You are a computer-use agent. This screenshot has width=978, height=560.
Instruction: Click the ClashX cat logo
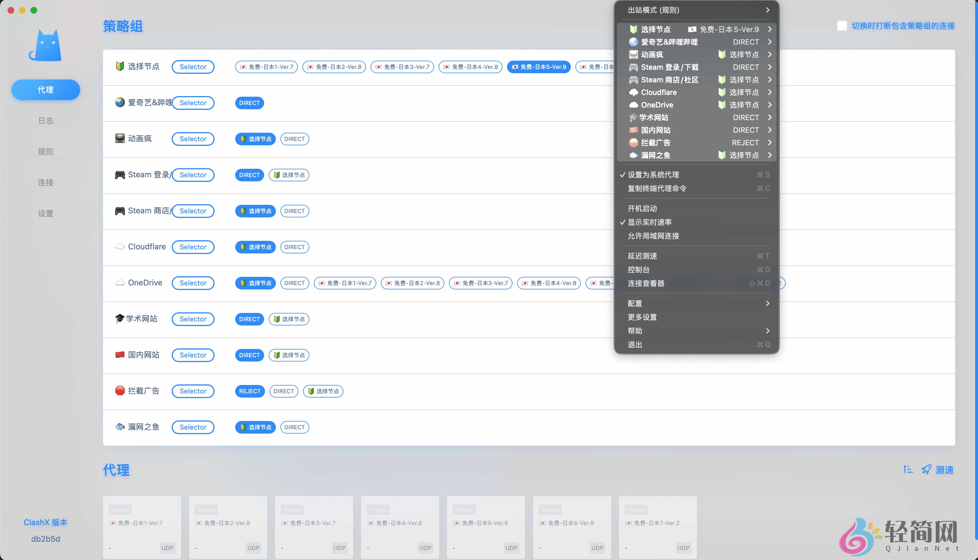(x=45, y=45)
